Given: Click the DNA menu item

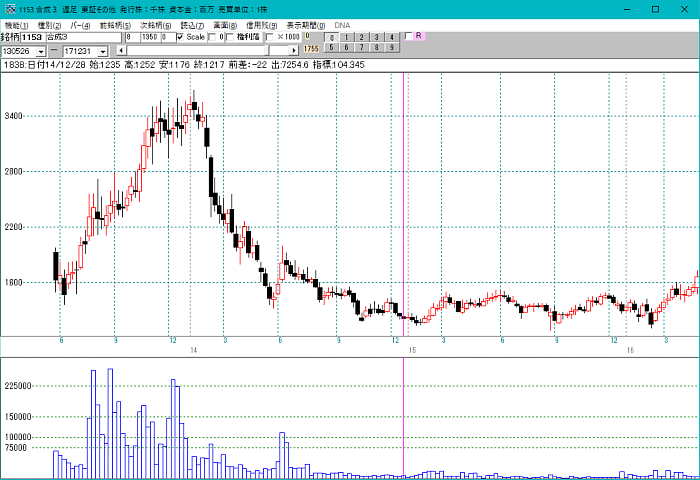Looking at the screenshot, I should [x=342, y=24].
